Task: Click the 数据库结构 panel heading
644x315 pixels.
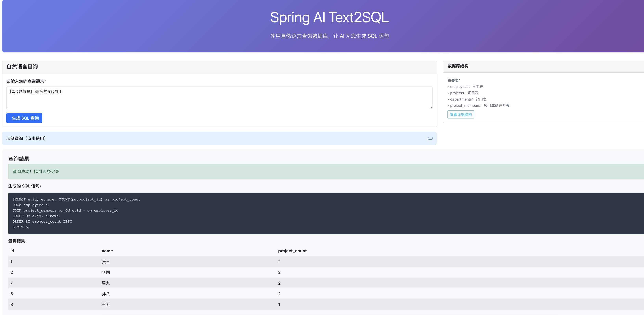Action: click(x=458, y=66)
